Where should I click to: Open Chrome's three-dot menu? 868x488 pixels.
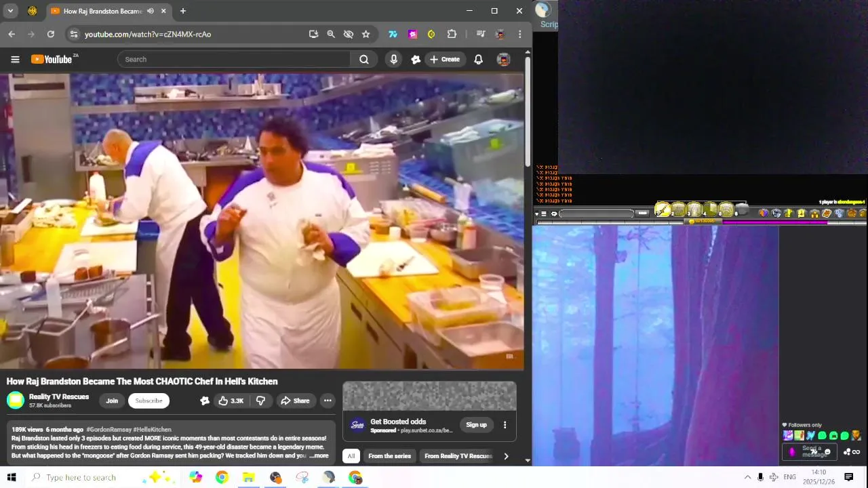pos(520,34)
